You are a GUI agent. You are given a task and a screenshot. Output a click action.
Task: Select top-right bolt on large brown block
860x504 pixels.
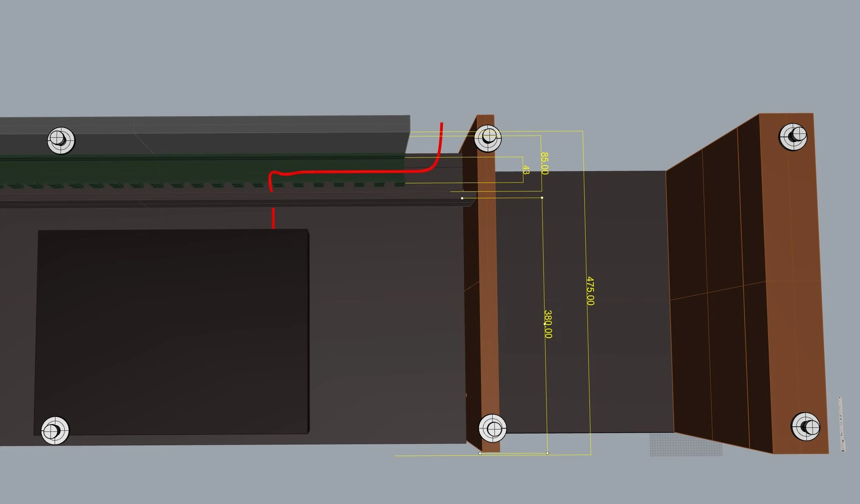[793, 136]
